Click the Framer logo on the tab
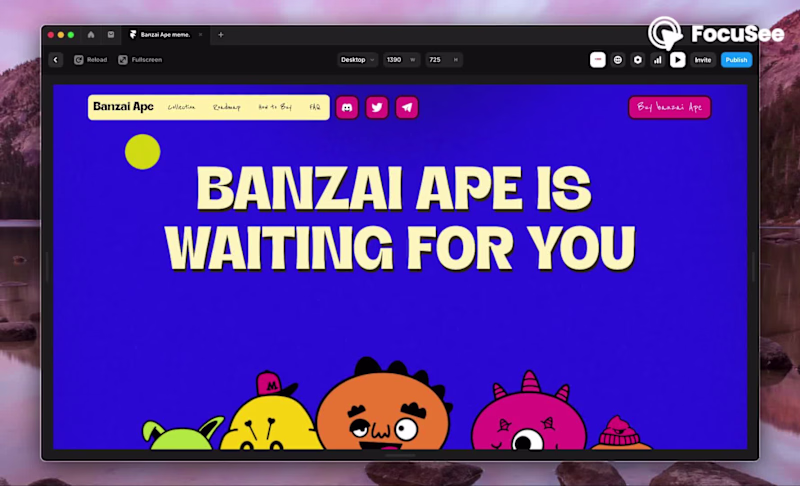 pos(133,35)
